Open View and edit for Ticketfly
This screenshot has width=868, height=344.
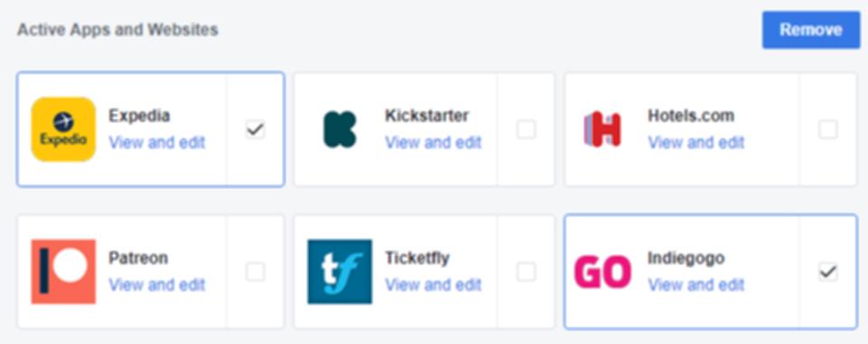click(433, 285)
